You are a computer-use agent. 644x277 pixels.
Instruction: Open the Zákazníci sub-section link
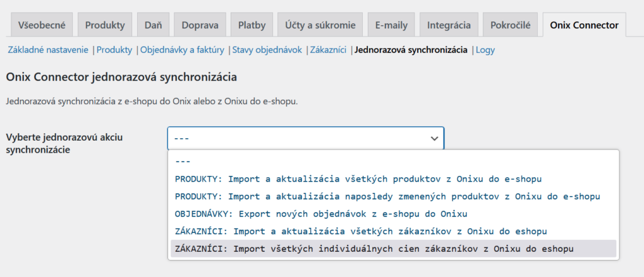coord(328,50)
